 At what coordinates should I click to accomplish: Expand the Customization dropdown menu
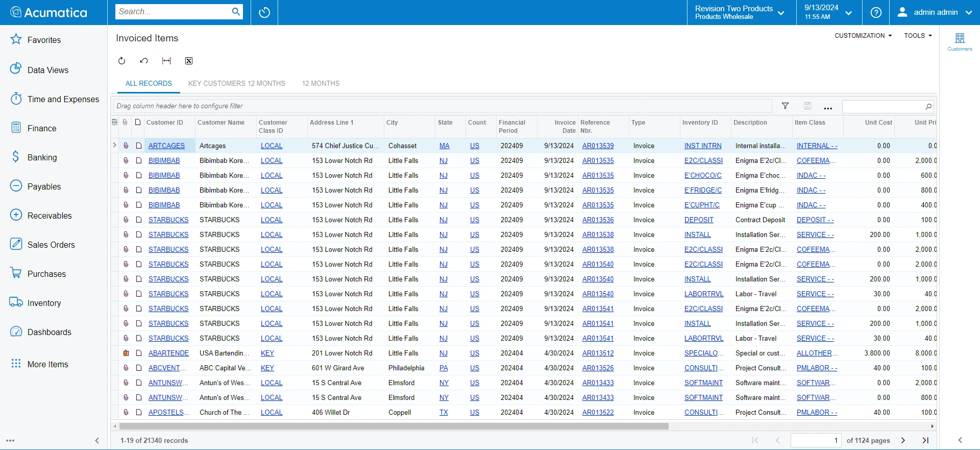click(x=863, y=36)
